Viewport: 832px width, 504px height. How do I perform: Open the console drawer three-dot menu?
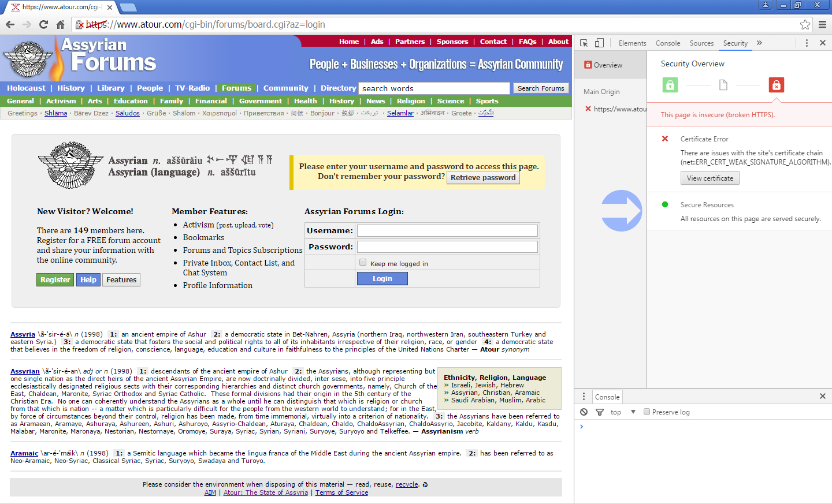click(584, 396)
